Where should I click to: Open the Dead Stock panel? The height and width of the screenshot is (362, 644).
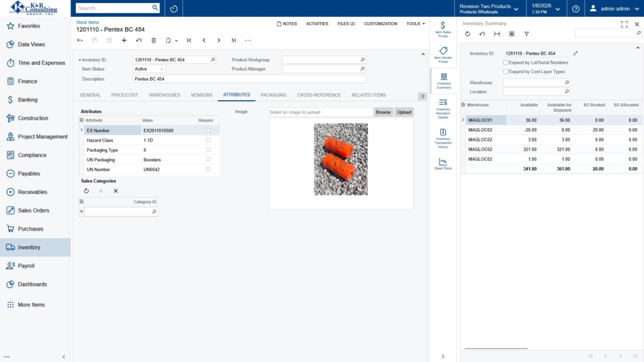click(x=443, y=164)
